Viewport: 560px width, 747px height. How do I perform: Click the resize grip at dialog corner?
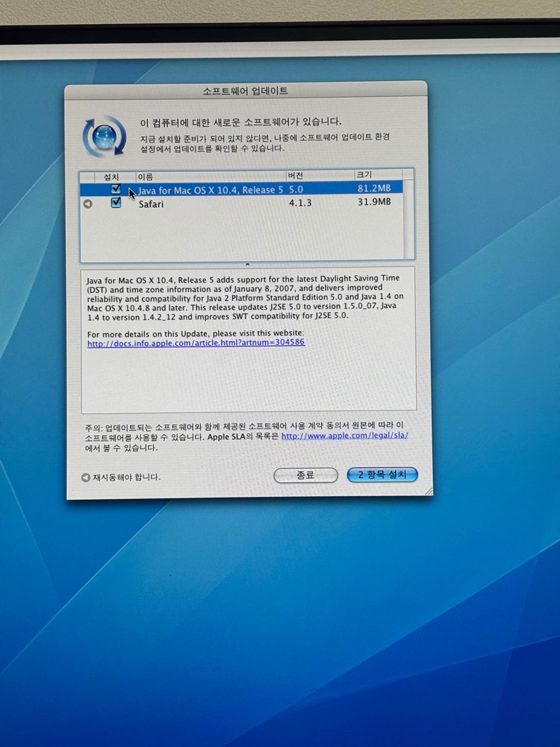pyautogui.click(x=429, y=492)
